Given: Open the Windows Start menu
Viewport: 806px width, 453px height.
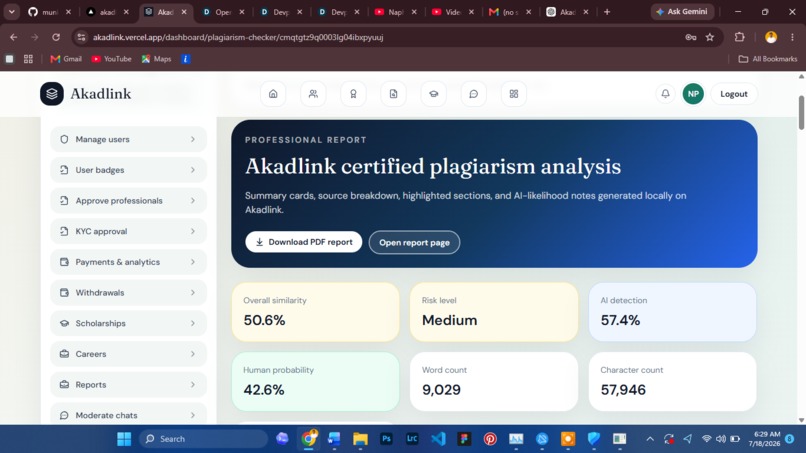Looking at the screenshot, I should [x=124, y=439].
